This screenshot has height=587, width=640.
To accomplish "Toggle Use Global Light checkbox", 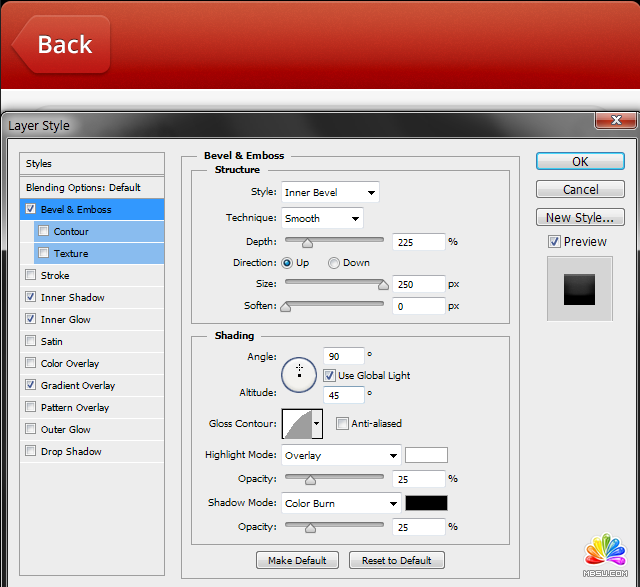I will coord(329,375).
